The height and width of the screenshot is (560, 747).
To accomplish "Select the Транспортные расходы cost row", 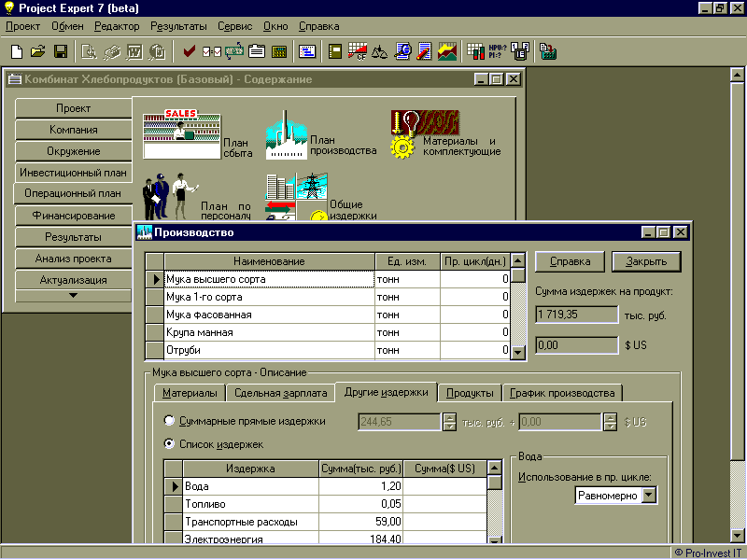I will [326, 522].
